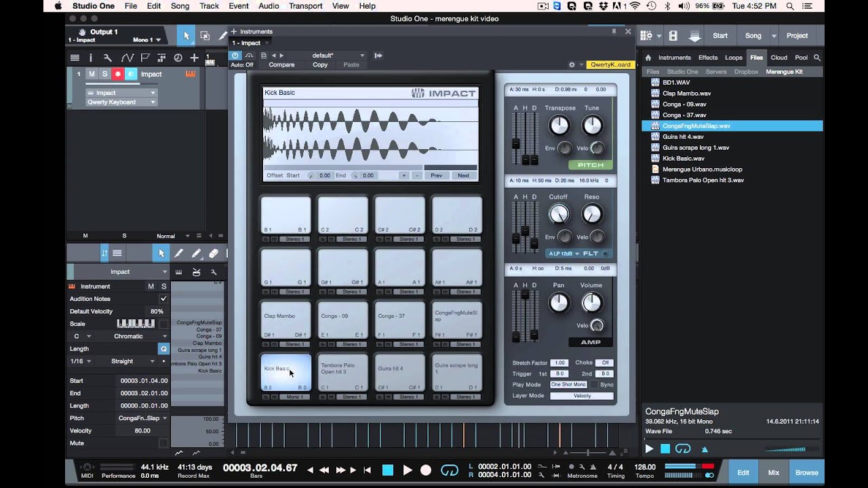The width and height of the screenshot is (868, 488).
Task: Select the Range tool in the top toolbar
Action: [205, 36]
